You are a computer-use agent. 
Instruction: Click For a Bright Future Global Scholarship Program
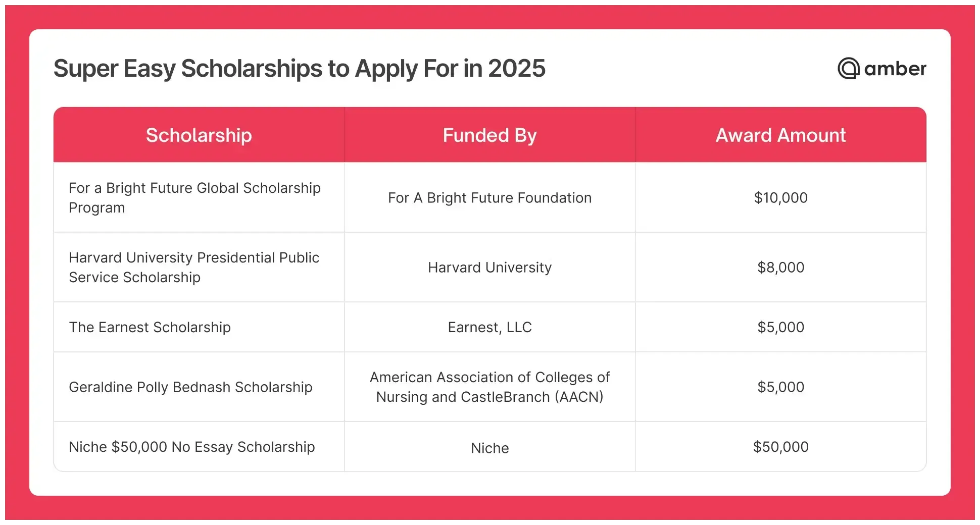194,197
